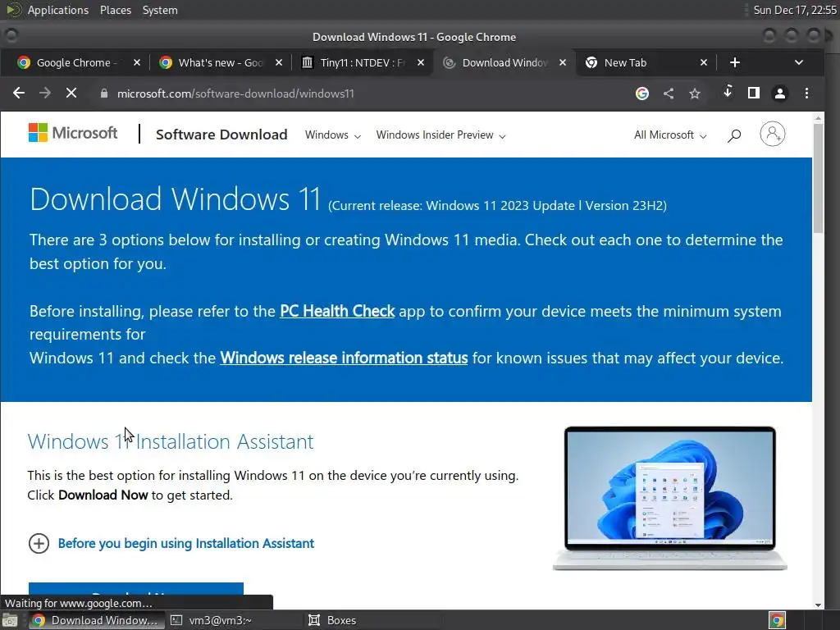Open the Chrome profile menu

780,94
